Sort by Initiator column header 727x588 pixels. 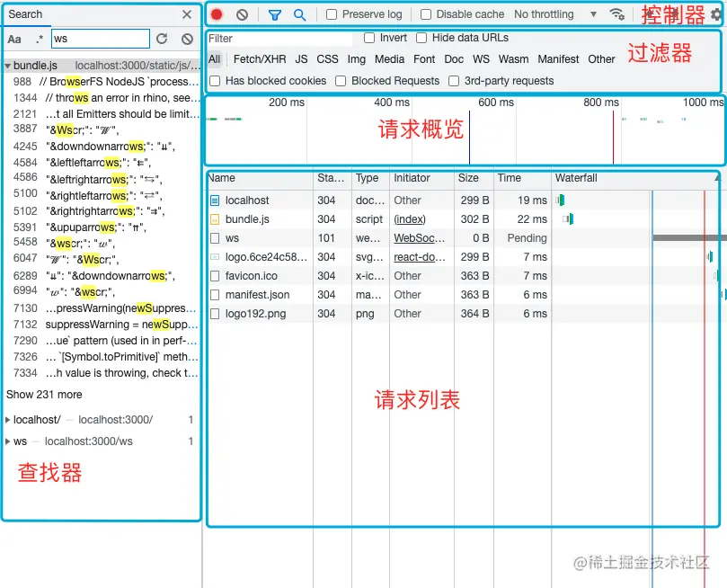click(422, 178)
